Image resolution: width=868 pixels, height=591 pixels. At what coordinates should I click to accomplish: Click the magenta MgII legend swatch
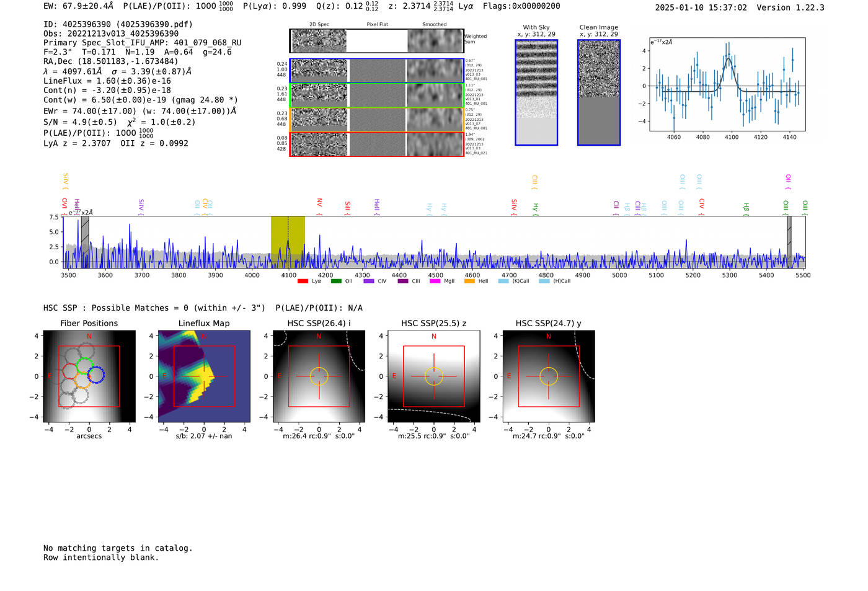pyautogui.click(x=435, y=281)
